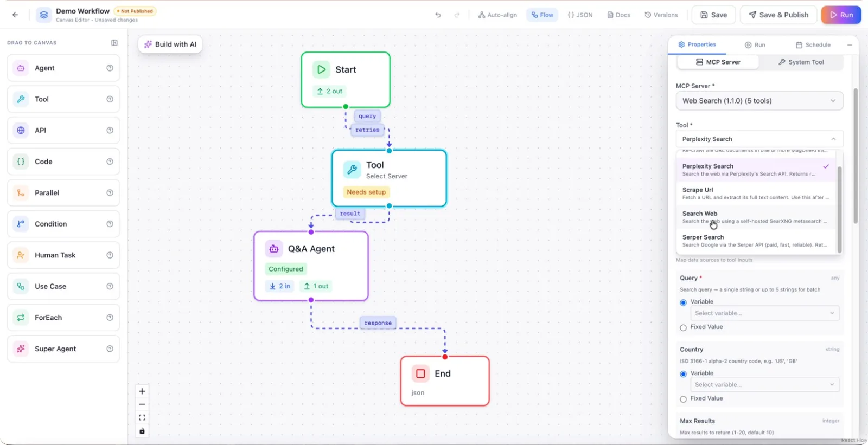Select the Q&A Agent node
The image size is (868, 445).
pyautogui.click(x=311, y=266)
